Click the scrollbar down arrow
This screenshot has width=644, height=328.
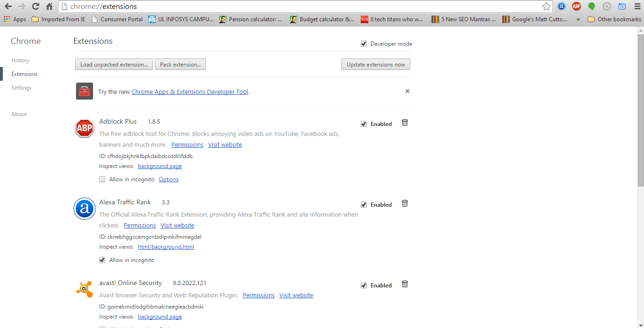[x=640, y=325]
